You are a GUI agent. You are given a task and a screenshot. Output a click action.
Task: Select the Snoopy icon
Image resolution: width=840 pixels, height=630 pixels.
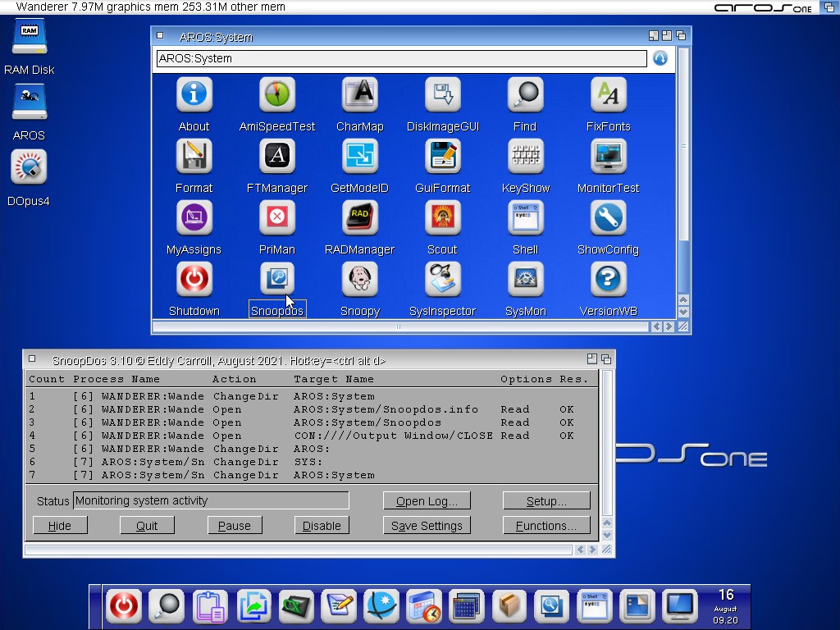(x=359, y=281)
